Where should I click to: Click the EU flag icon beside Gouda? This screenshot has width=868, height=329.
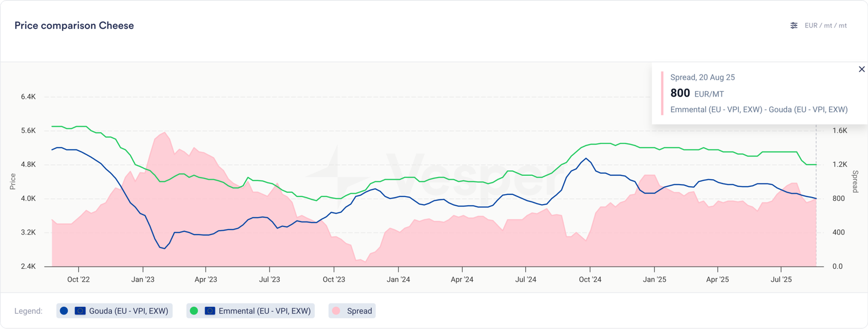[80, 311]
